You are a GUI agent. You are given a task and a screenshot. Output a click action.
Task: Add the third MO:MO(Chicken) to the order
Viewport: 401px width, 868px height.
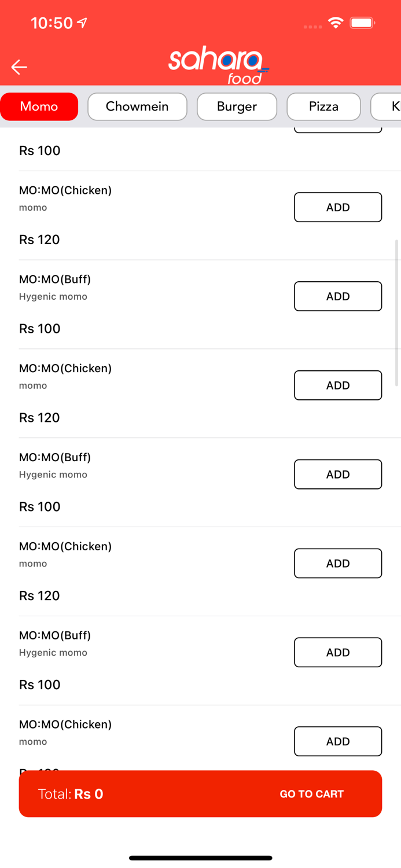[338, 564]
